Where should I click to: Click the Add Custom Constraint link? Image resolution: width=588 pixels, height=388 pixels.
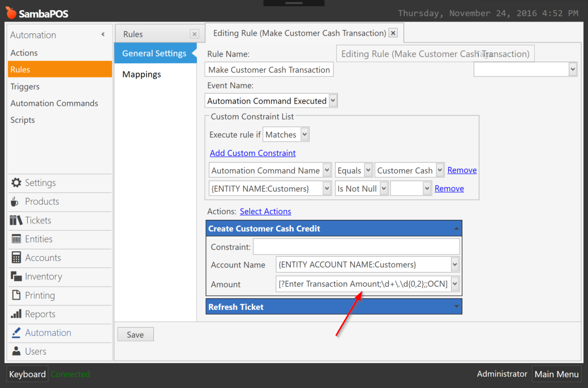(x=252, y=153)
